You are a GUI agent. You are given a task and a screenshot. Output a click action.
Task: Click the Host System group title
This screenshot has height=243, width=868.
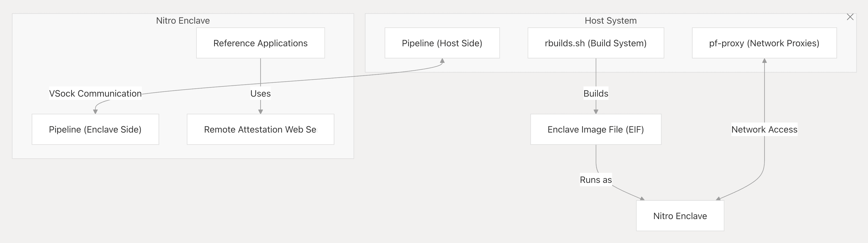[x=610, y=21]
